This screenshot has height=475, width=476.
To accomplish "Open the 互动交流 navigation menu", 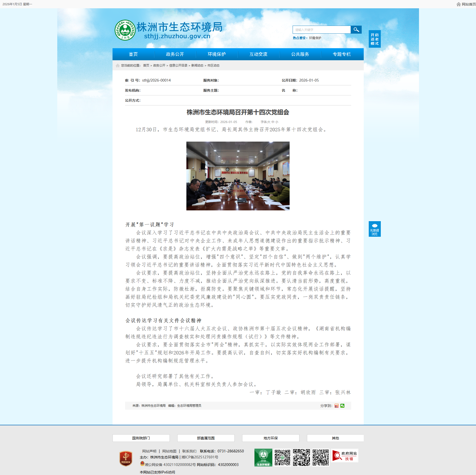I will 258,54.
